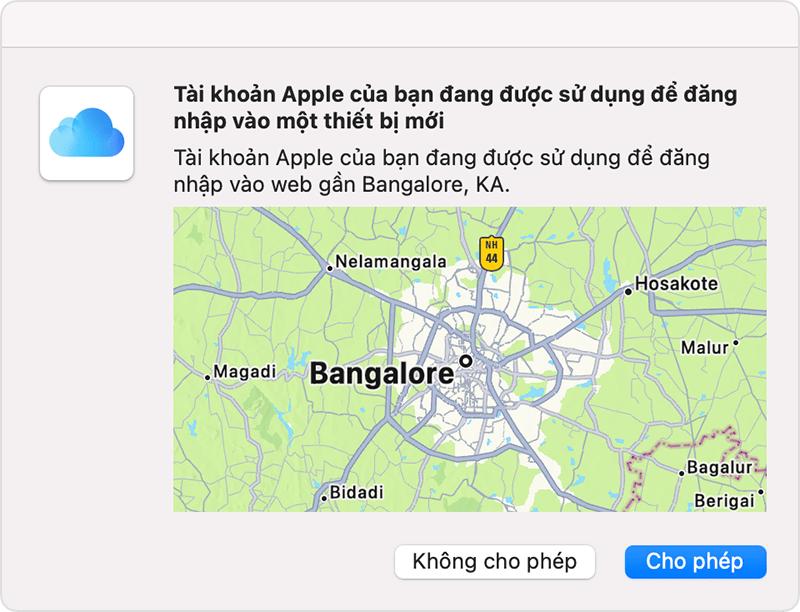Select the Nelamangala map label

[x=391, y=262]
